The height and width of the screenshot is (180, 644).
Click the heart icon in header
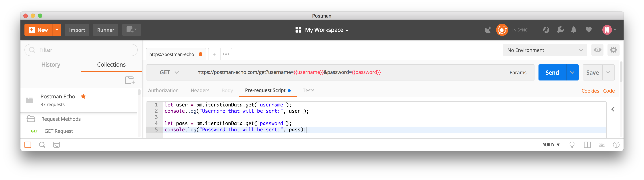tap(589, 30)
